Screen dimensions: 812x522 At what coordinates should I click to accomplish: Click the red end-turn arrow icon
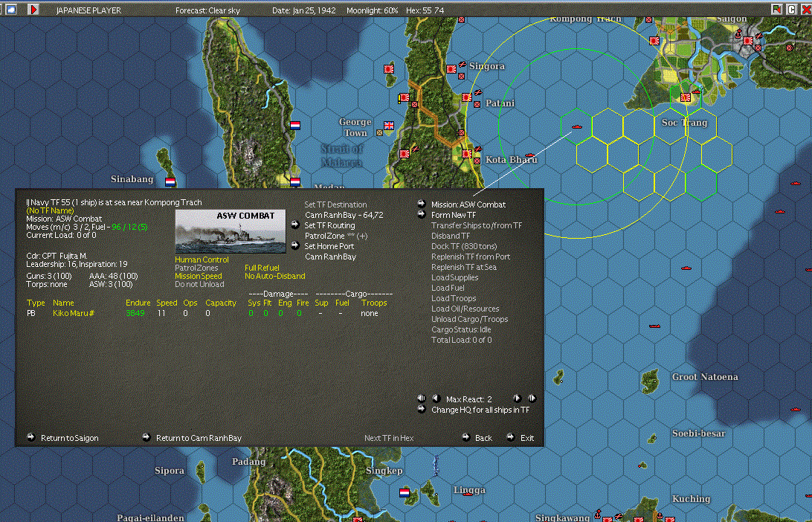[x=33, y=10]
